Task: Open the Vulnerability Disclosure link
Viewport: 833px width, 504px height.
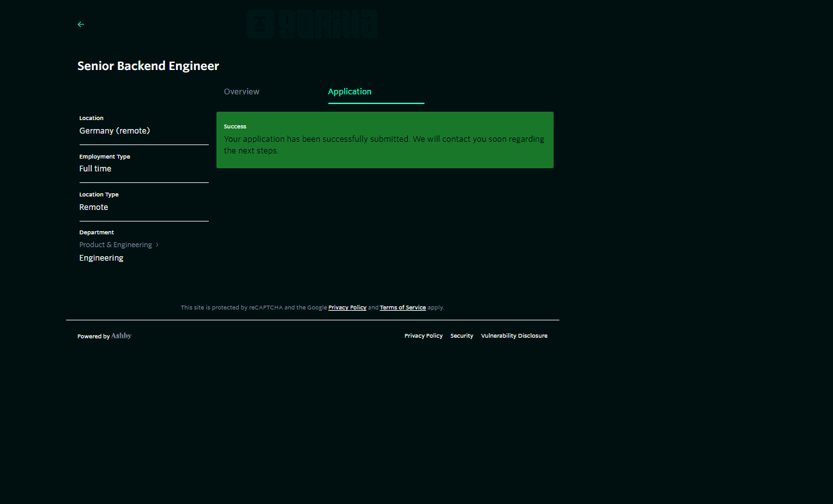Action: pos(514,336)
